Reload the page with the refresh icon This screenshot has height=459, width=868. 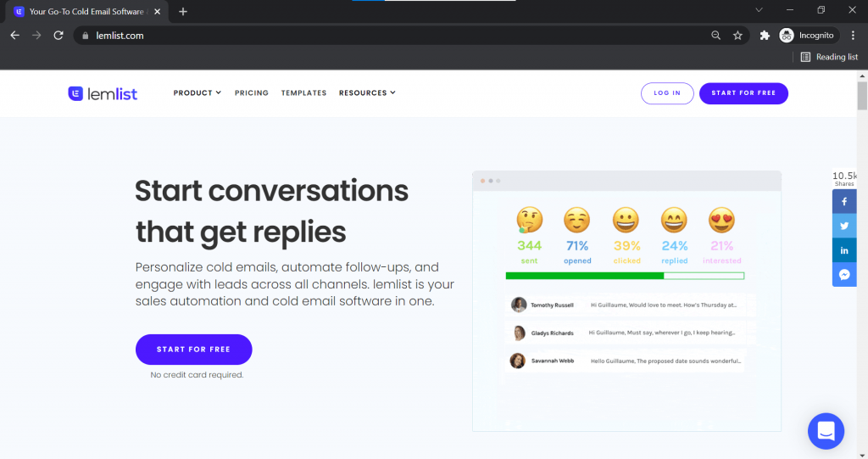(58, 36)
